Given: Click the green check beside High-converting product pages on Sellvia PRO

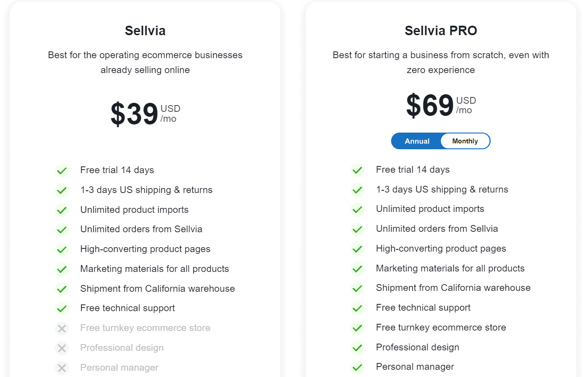Looking at the screenshot, I should point(357,249).
